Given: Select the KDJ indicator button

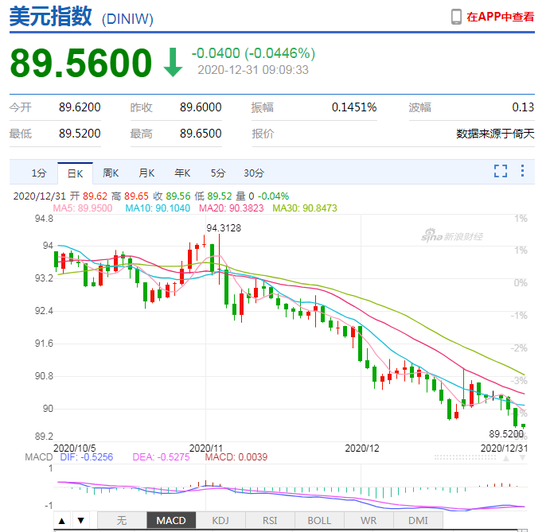Looking at the screenshot, I should click(220, 520).
